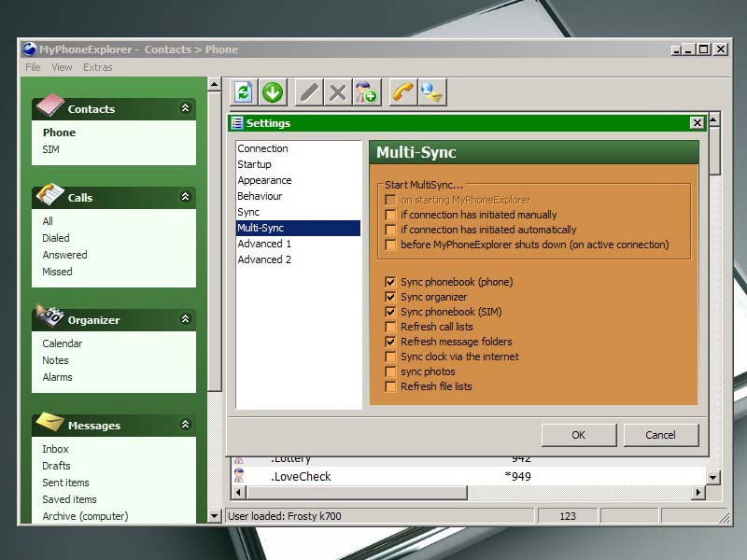Select Appearance settings category
Image resolution: width=747 pixels, height=560 pixels.
point(298,180)
